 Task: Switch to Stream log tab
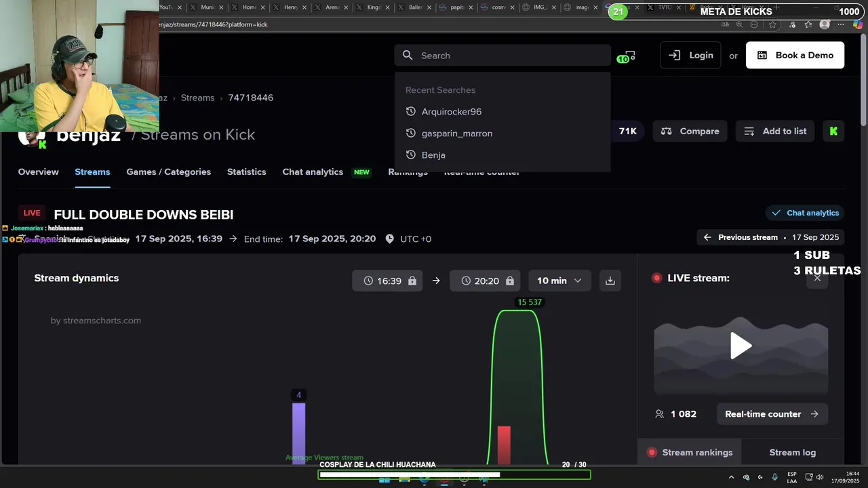coord(793,453)
